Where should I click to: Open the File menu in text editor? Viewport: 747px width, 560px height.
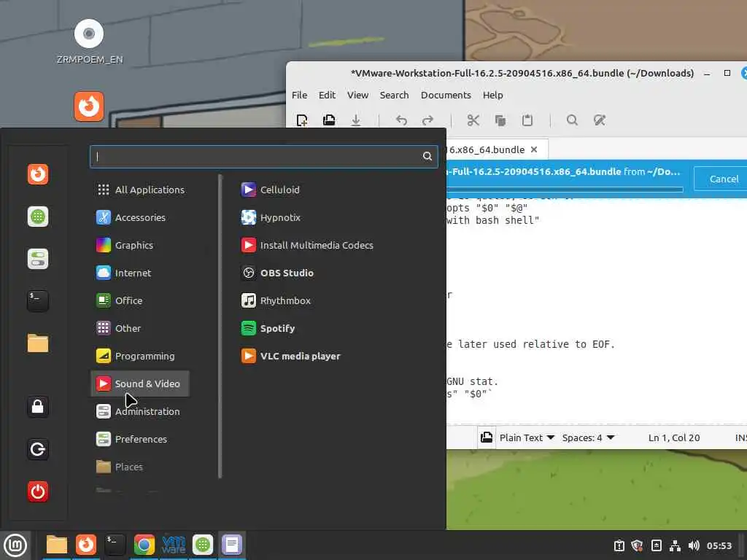[299, 95]
